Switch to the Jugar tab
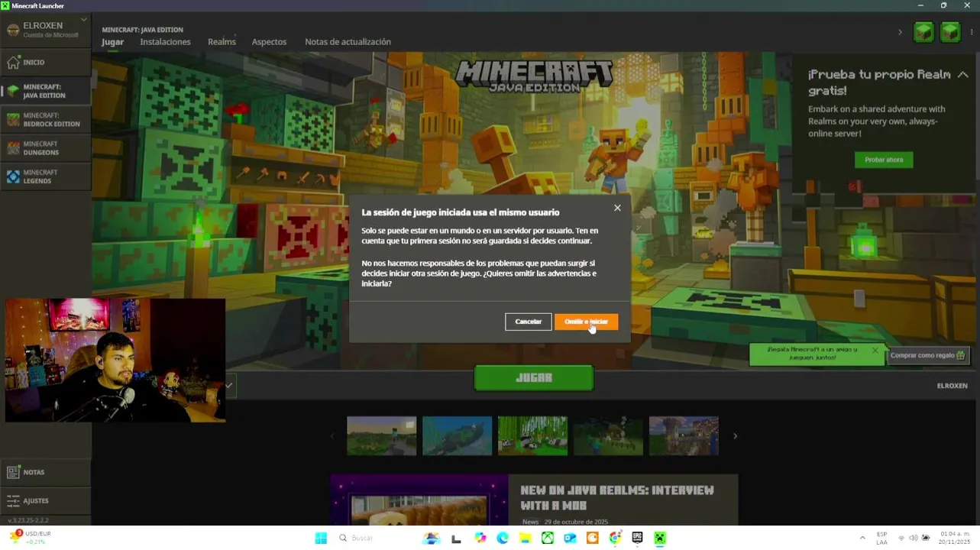 [x=112, y=42]
